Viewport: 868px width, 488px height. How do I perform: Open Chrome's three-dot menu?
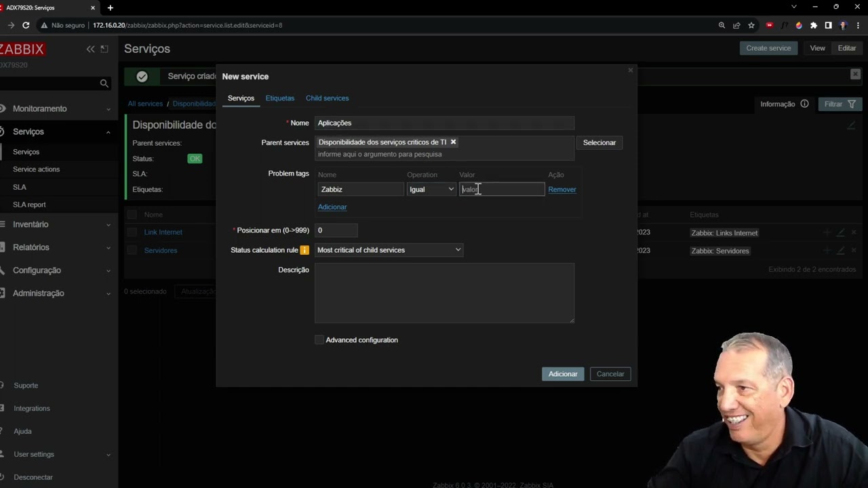tap(859, 25)
